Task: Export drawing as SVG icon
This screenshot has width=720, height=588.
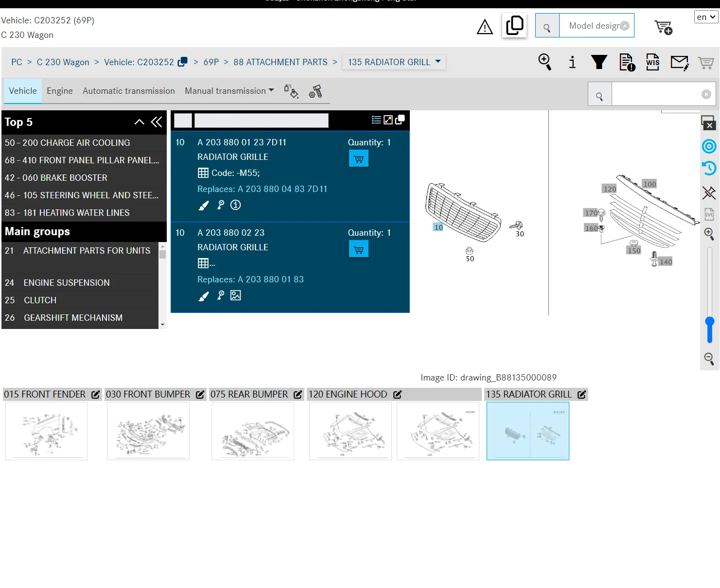Action: [x=709, y=214]
